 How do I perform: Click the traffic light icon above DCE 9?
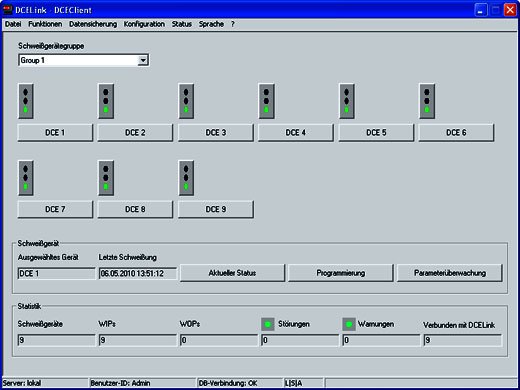[x=186, y=178]
